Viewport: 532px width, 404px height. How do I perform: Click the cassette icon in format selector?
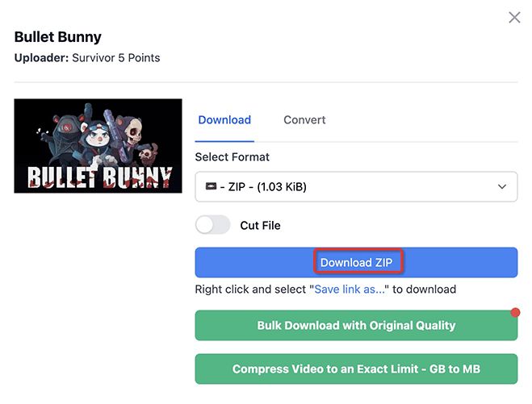pos(211,186)
